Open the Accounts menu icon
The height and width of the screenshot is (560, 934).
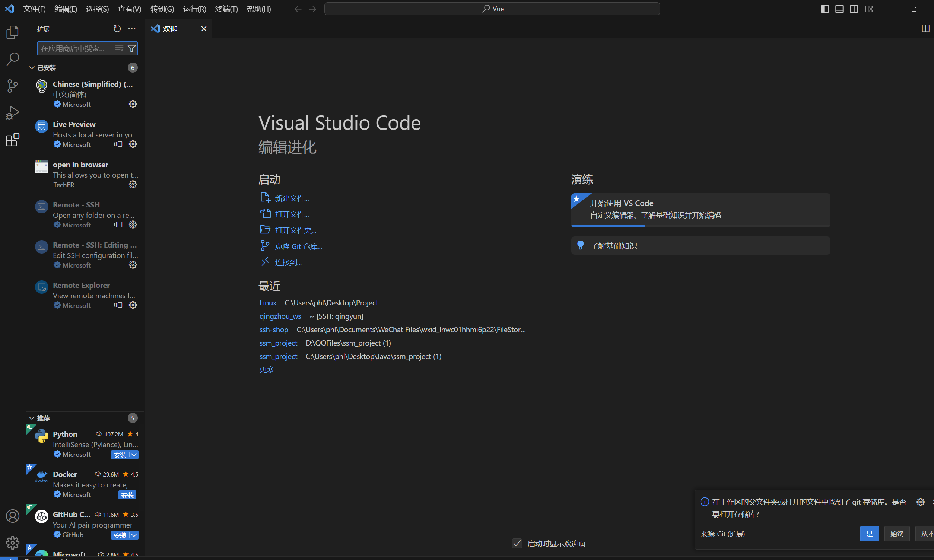12,516
